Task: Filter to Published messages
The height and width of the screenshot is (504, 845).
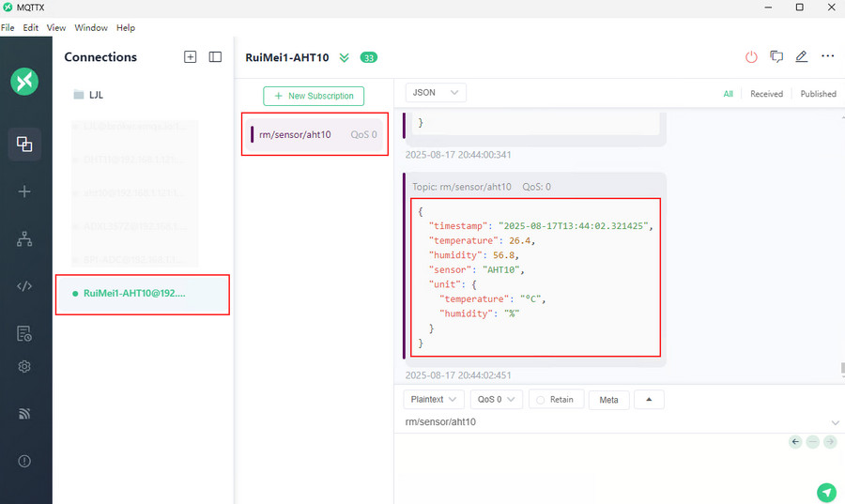Action: [x=818, y=94]
